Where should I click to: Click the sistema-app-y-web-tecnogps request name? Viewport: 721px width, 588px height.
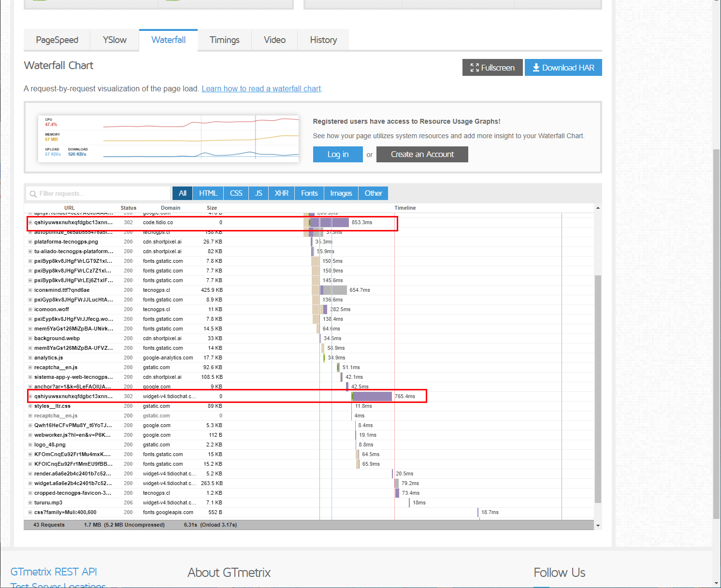click(73, 377)
